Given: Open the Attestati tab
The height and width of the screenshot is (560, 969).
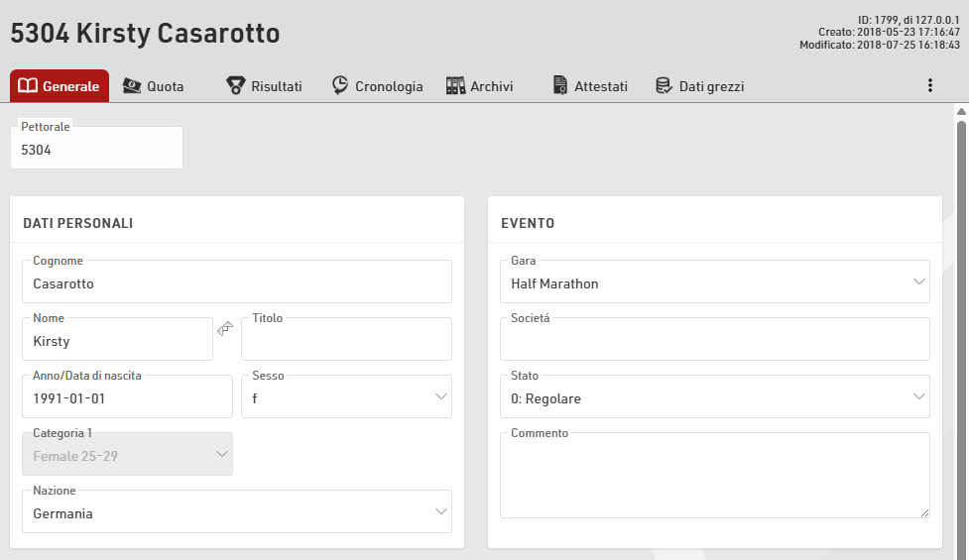Looking at the screenshot, I should pyautogui.click(x=590, y=86).
